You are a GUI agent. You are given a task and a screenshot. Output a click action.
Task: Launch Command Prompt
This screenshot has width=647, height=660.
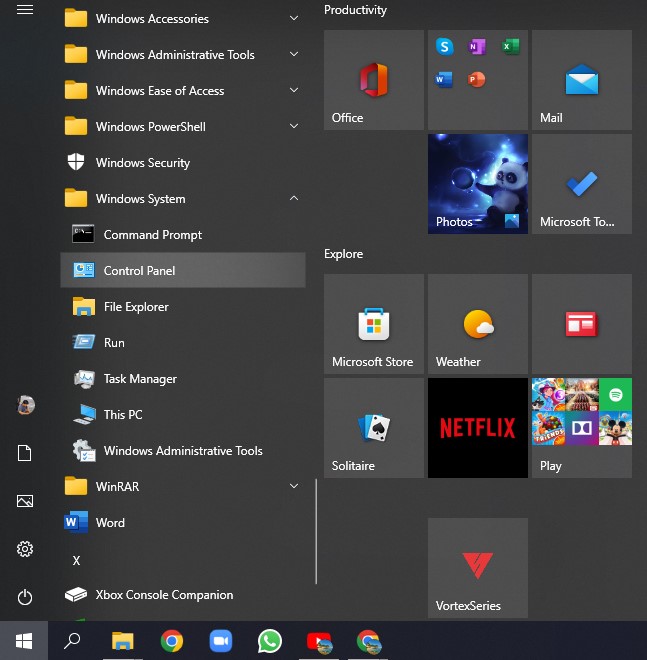183,234
